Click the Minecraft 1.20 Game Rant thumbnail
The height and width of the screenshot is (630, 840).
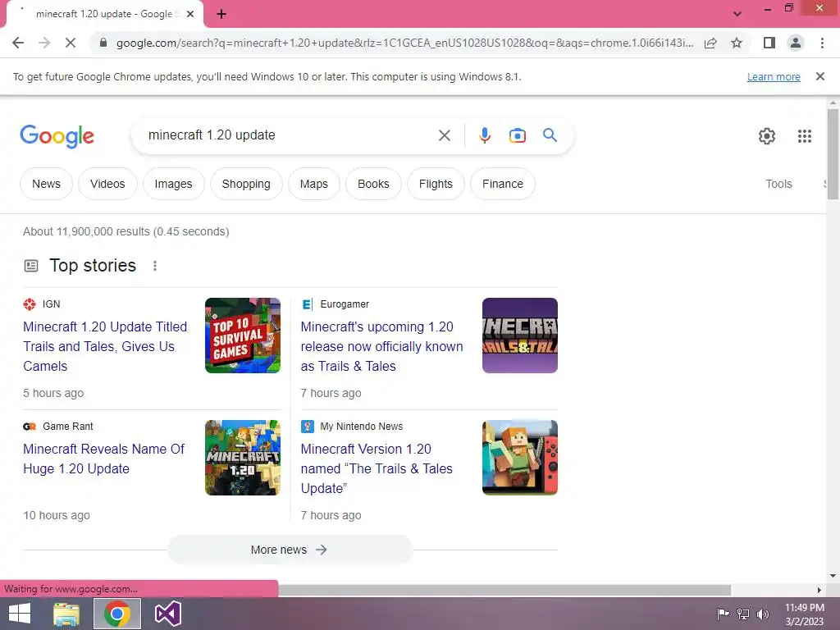[243, 458]
